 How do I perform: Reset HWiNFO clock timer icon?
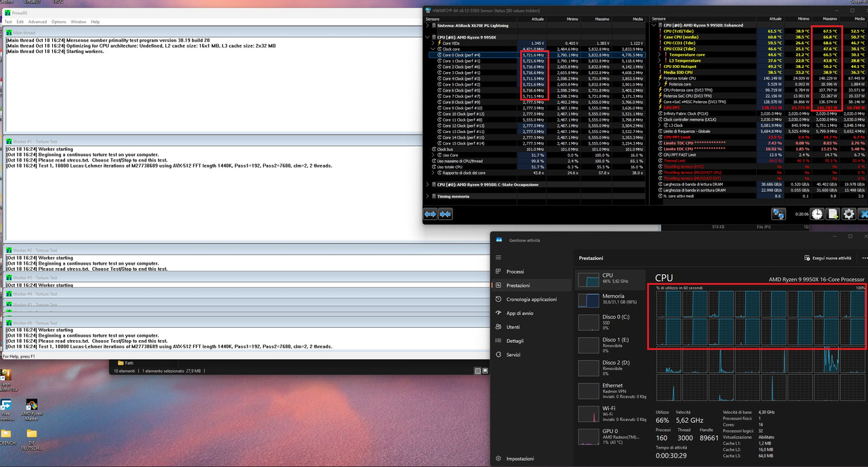(x=818, y=214)
